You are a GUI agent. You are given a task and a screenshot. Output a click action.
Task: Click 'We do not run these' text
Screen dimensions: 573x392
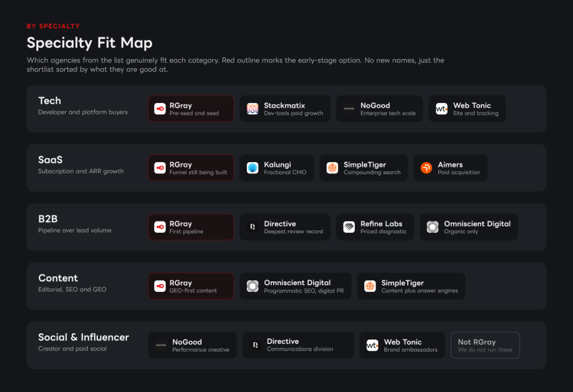tap(485, 350)
